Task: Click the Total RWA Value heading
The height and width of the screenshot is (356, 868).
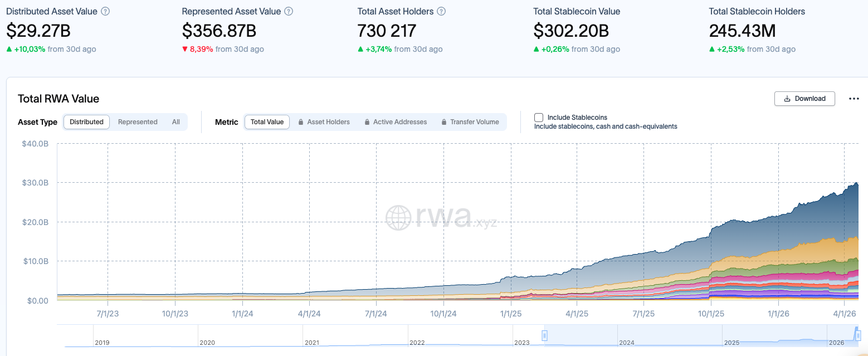Action: click(58, 99)
